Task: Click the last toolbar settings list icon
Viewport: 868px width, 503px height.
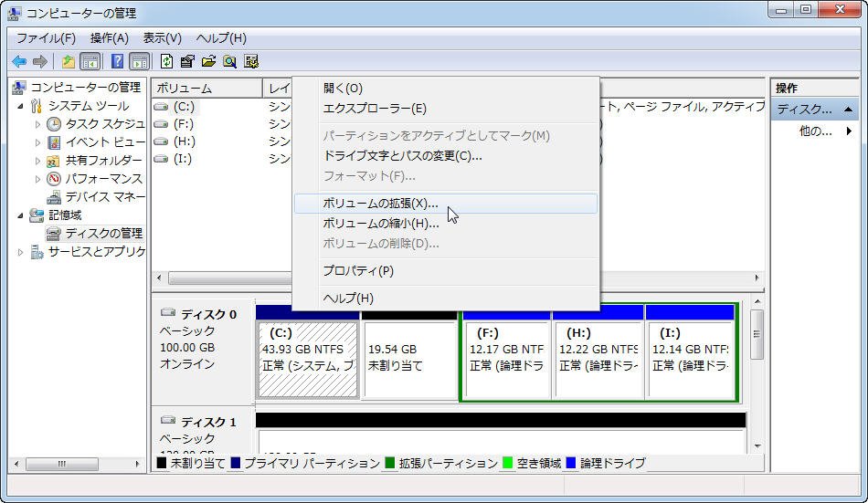Action: 251,61
